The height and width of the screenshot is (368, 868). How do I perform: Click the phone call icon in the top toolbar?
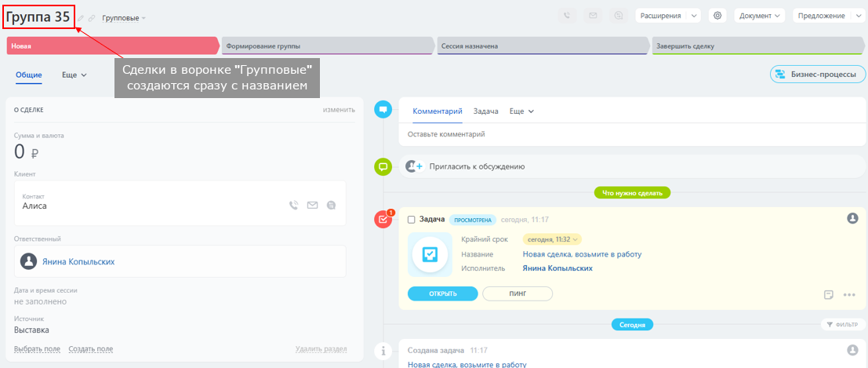click(567, 15)
